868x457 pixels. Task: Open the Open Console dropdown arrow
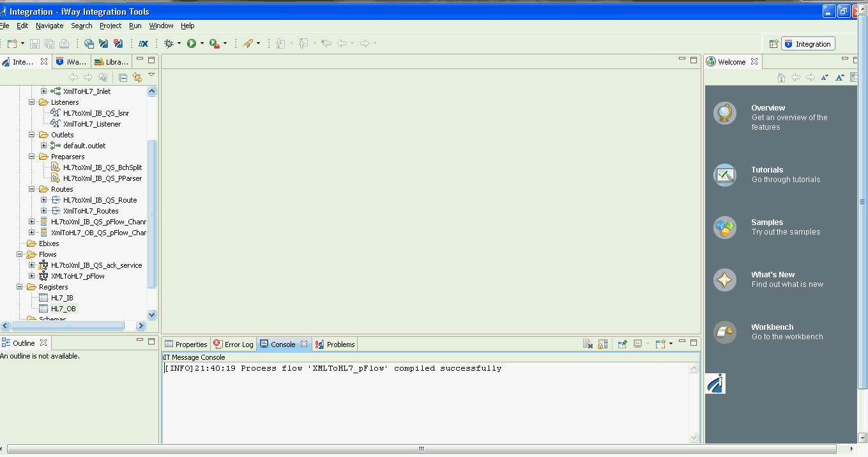pyautogui.click(x=671, y=344)
